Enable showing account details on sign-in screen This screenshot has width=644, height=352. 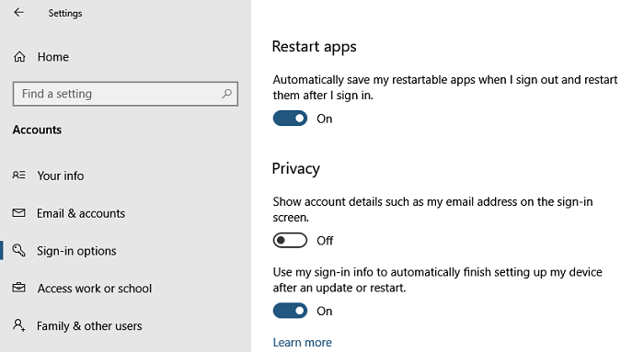click(x=290, y=241)
